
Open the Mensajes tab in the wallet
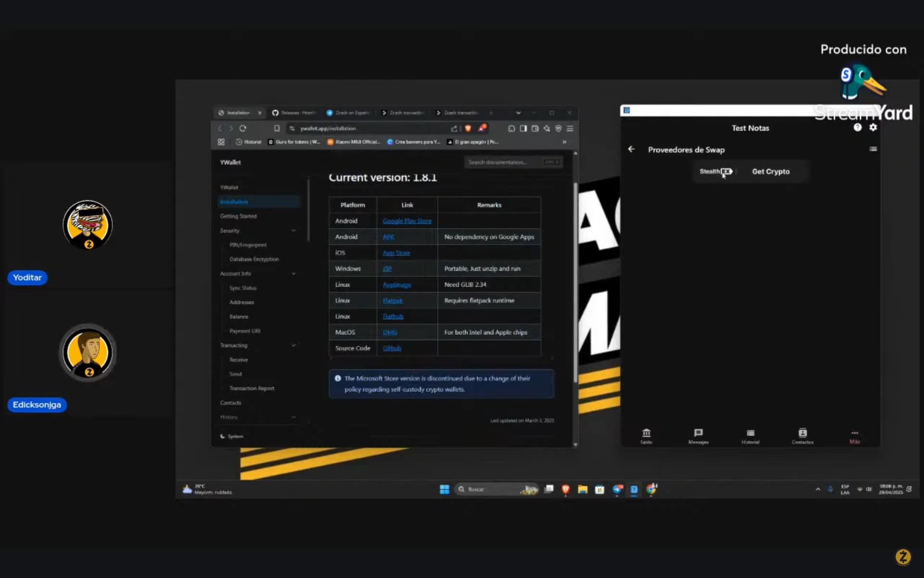(698, 436)
